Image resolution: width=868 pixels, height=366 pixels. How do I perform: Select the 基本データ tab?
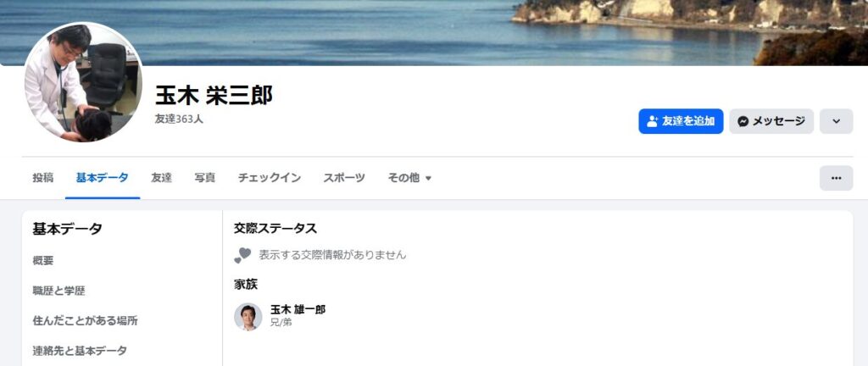[x=103, y=178]
